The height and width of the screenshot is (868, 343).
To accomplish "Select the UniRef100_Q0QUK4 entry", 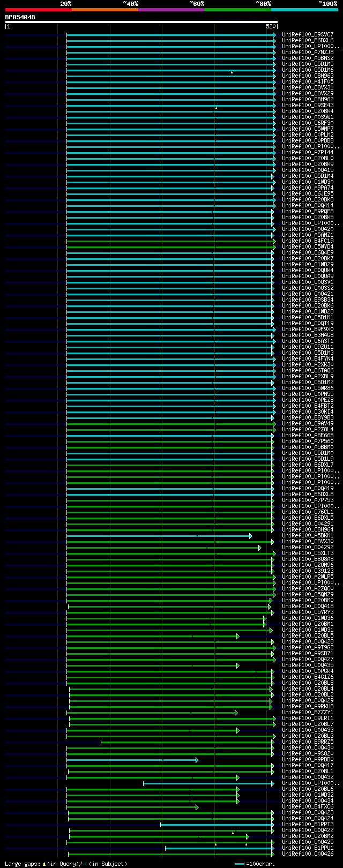I will click(x=308, y=270).
